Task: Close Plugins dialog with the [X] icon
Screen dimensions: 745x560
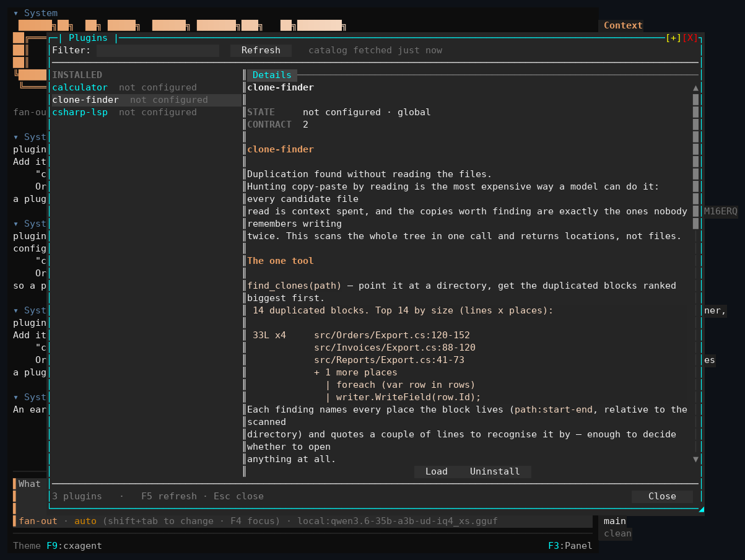Action: [690, 38]
